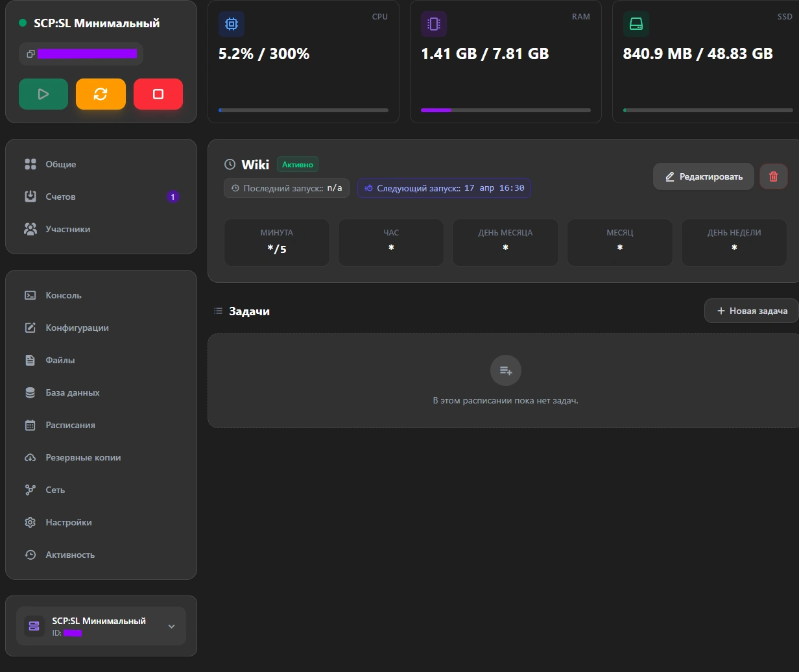The height and width of the screenshot is (672, 799).
Task: Click the 1.41 GB / 7.81 GB value
Action: point(485,54)
